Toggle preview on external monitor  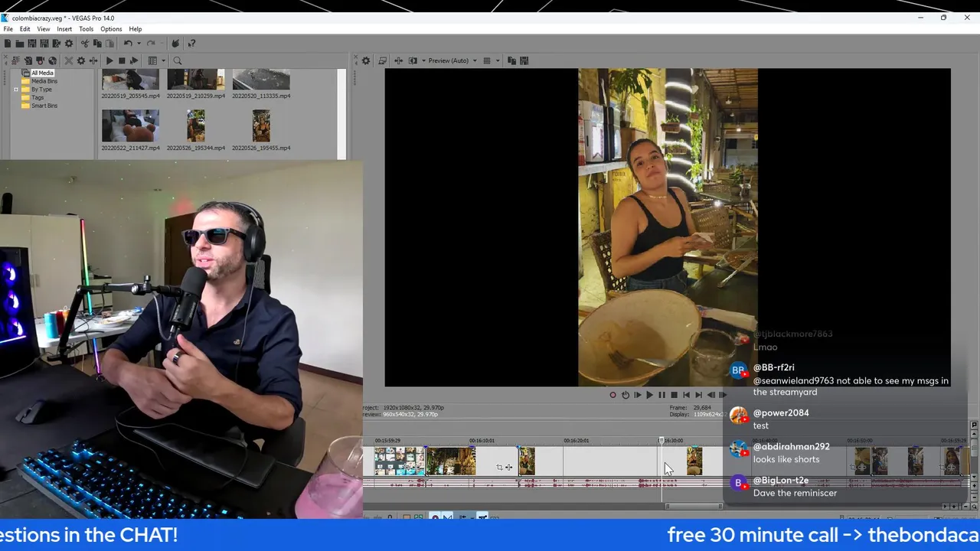click(x=383, y=60)
